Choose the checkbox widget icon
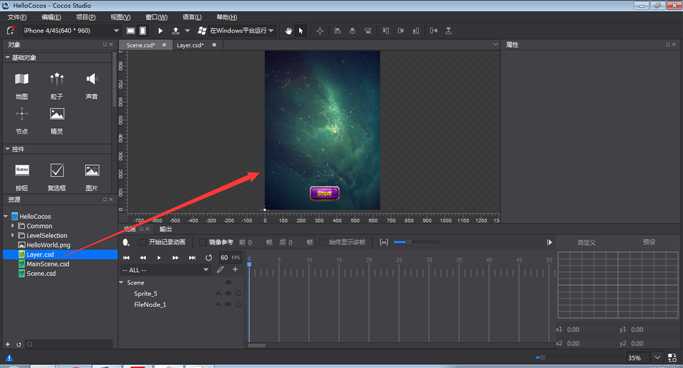The image size is (683, 368). (57, 170)
